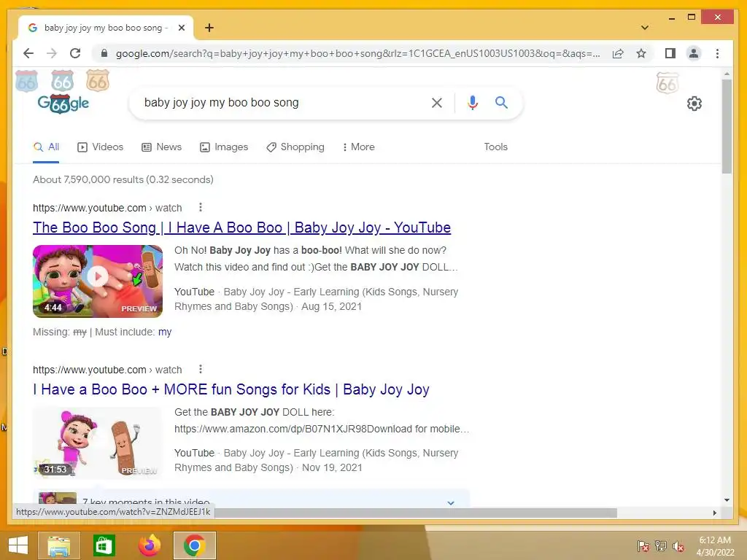Open the Chrome side panel
The height and width of the screenshot is (560, 747).
click(670, 53)
